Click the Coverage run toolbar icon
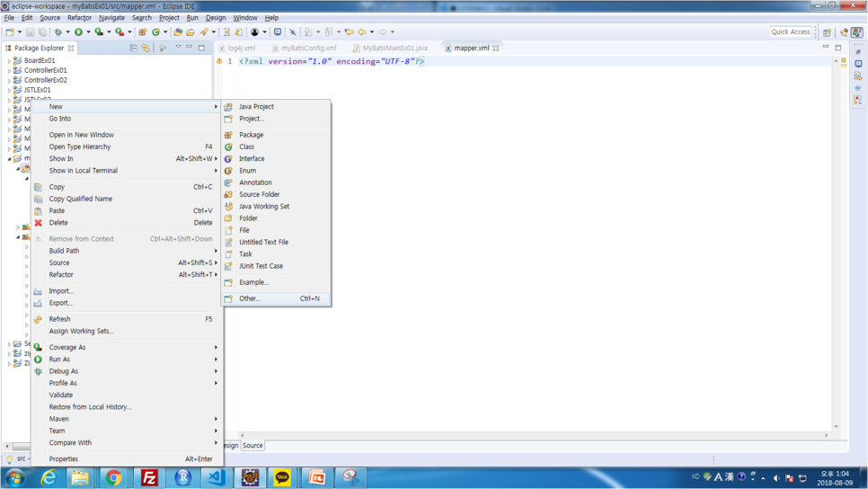Screen dimensions: 868x489 tap(99, 32)
